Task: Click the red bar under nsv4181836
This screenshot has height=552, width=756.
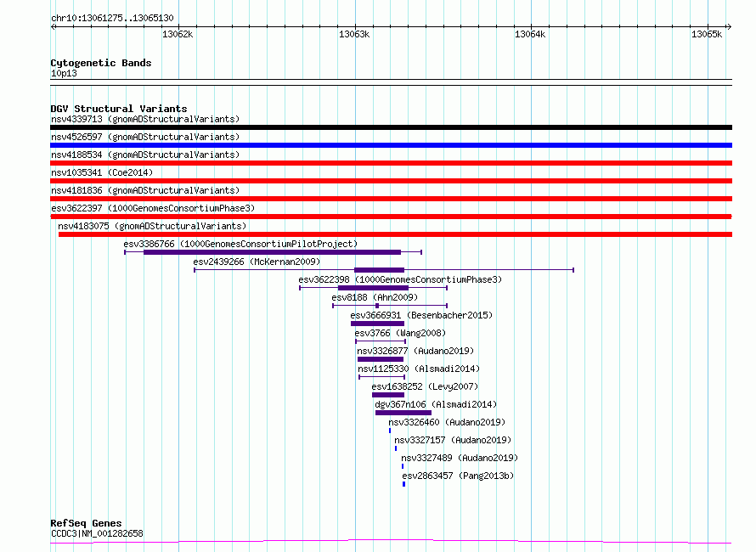Action: [391, 199]
